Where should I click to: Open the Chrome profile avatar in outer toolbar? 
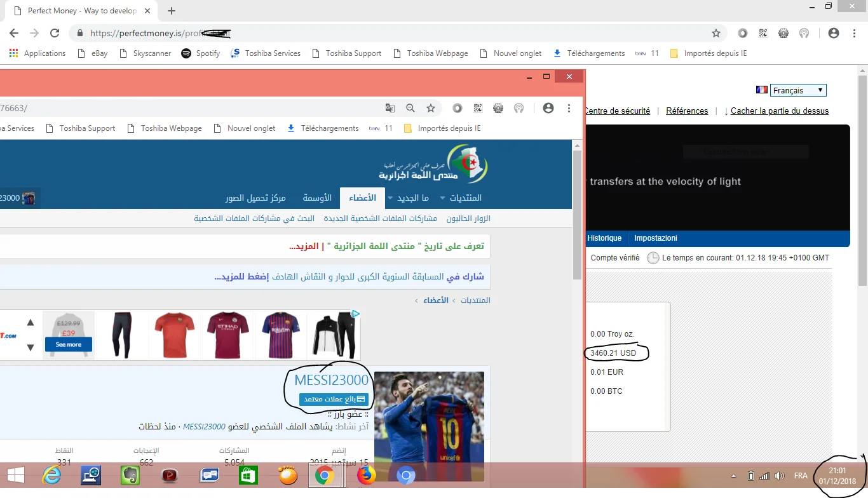coord(834,33)
